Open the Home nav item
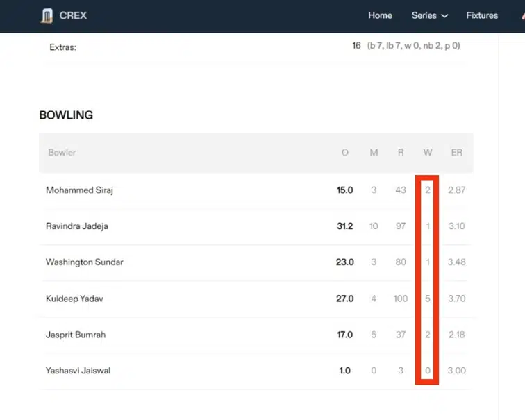 380,15
